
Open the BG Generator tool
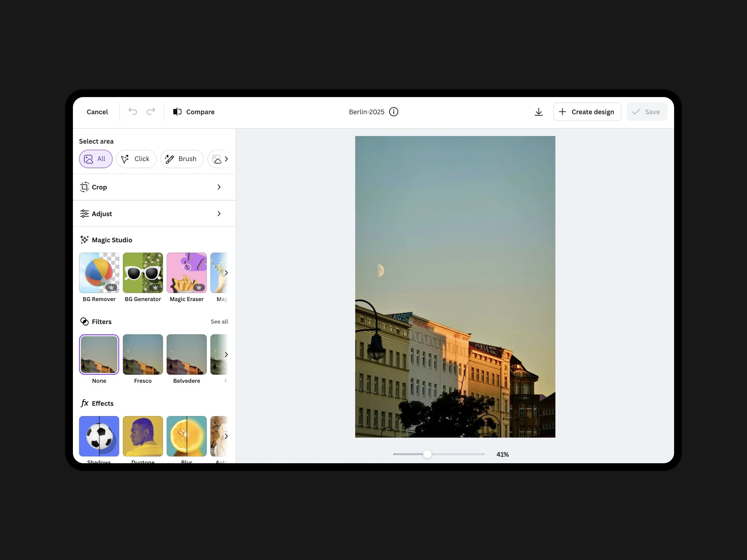point(143,273)
